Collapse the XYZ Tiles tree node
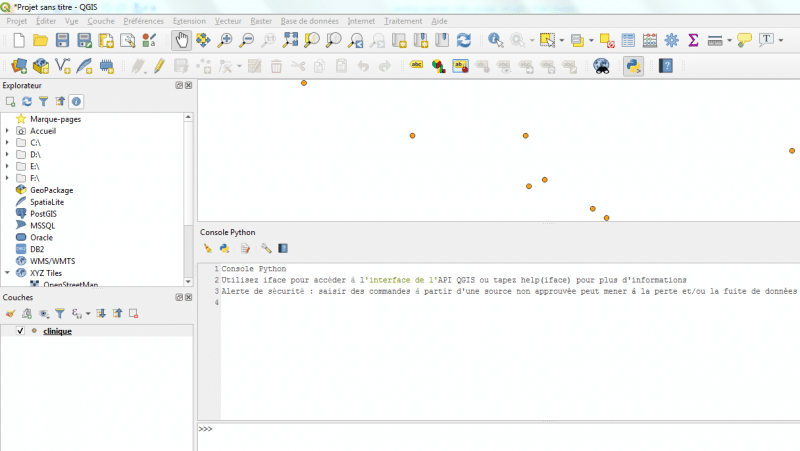The height and width of the screenshot is (451, 800). coord(7,272)
